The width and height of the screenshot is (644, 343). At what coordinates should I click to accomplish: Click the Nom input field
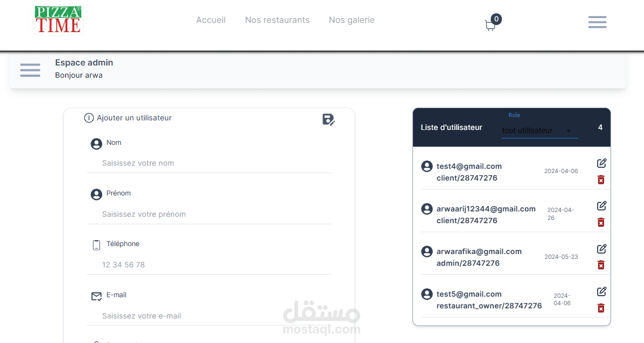(209, 163)
